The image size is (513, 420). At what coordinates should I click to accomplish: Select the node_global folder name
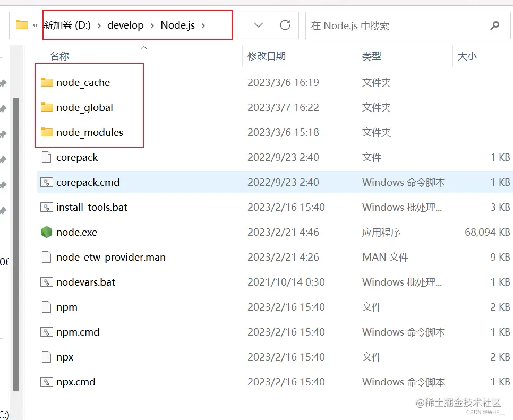click(x=84, y=108)
